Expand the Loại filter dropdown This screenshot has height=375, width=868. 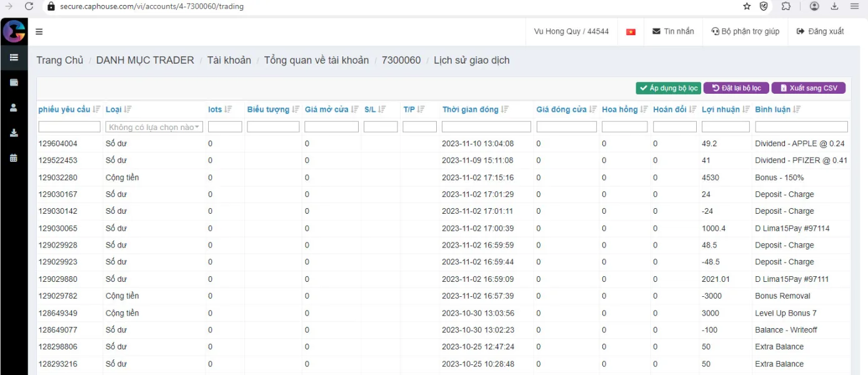pos(154,127)
